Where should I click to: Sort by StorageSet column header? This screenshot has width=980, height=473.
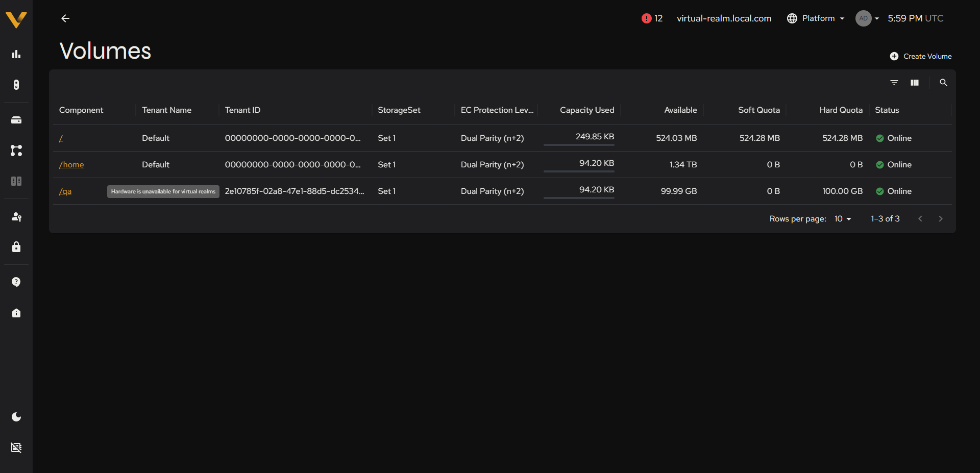[x=399, y=110]
